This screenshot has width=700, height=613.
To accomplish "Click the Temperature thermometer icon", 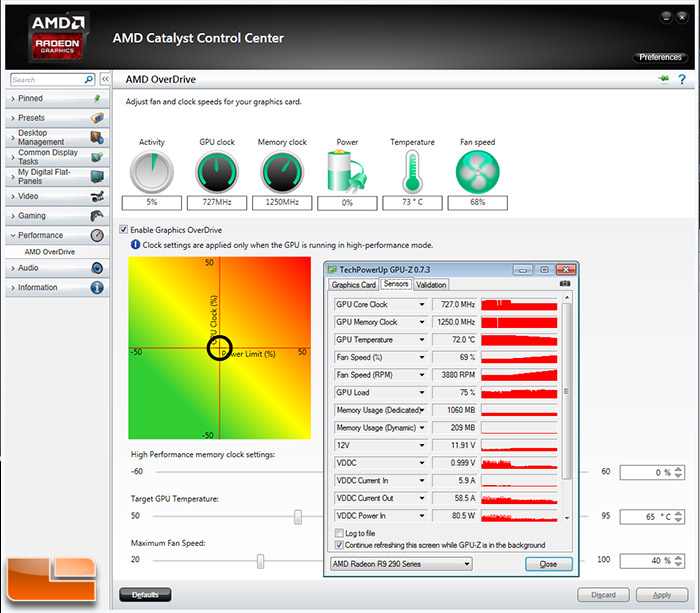I will (412, 172).
